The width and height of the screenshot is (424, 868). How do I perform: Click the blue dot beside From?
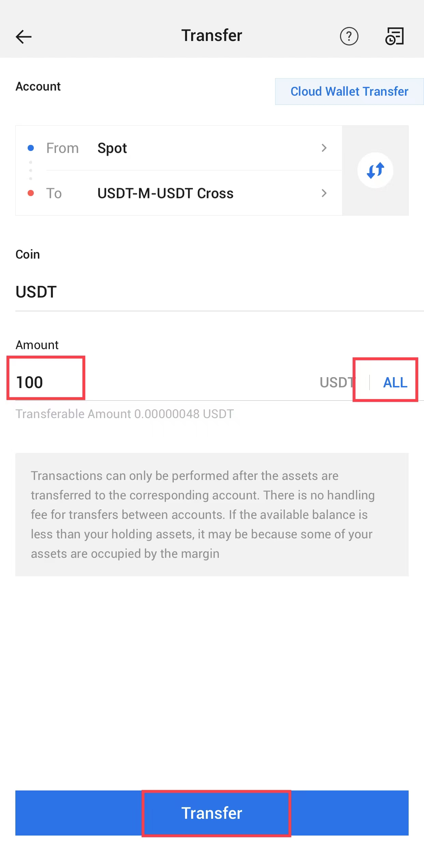(31, 148)
